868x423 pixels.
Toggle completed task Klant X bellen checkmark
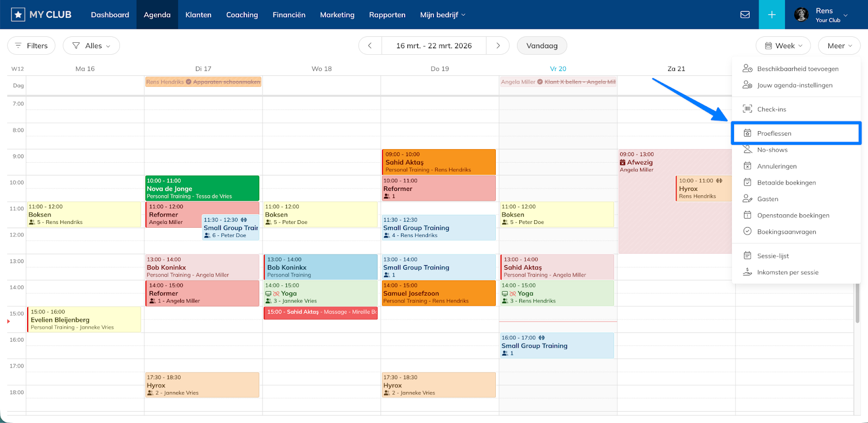click(x=540, y=82)
